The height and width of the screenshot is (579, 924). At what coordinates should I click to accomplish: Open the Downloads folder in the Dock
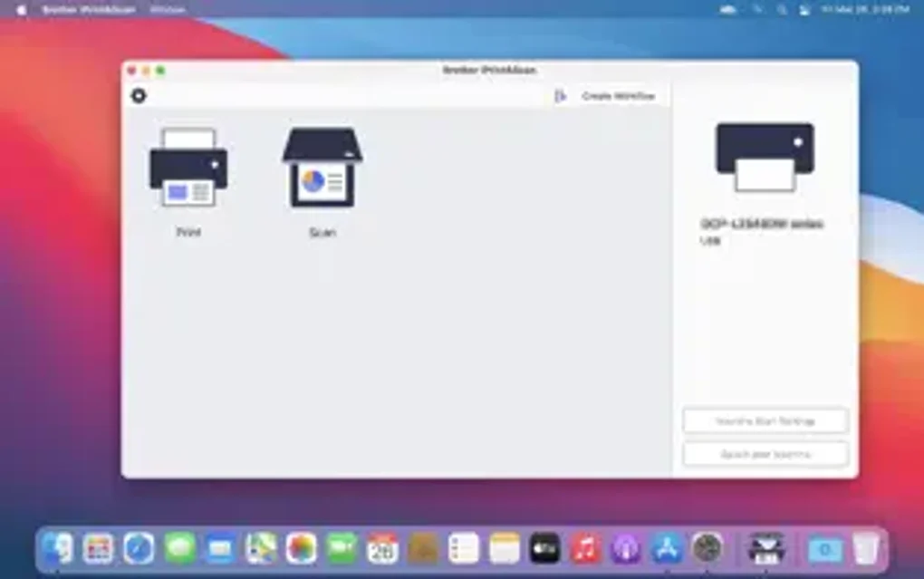(x=825, y=548)
